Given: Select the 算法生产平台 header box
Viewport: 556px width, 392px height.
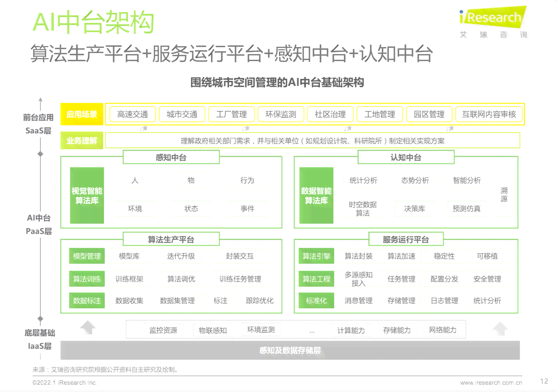Looking at the screenshot, I should pos(171,239).
